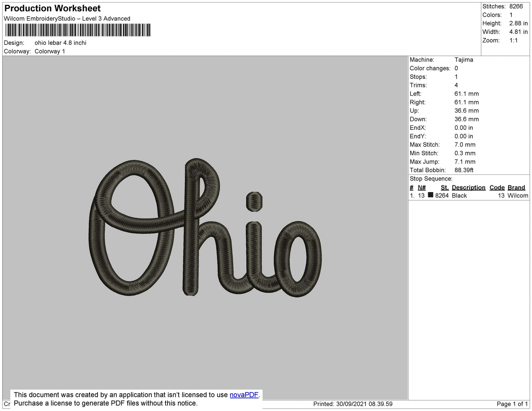Click the Trims value 4
Viewport: 532px width, 411px height.
pos(456,85)
